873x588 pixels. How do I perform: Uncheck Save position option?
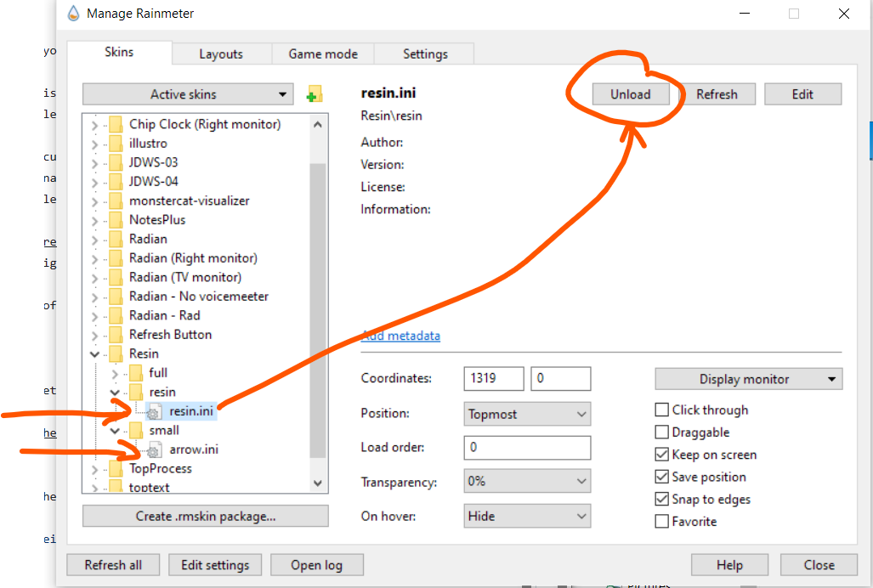point(661,477)
